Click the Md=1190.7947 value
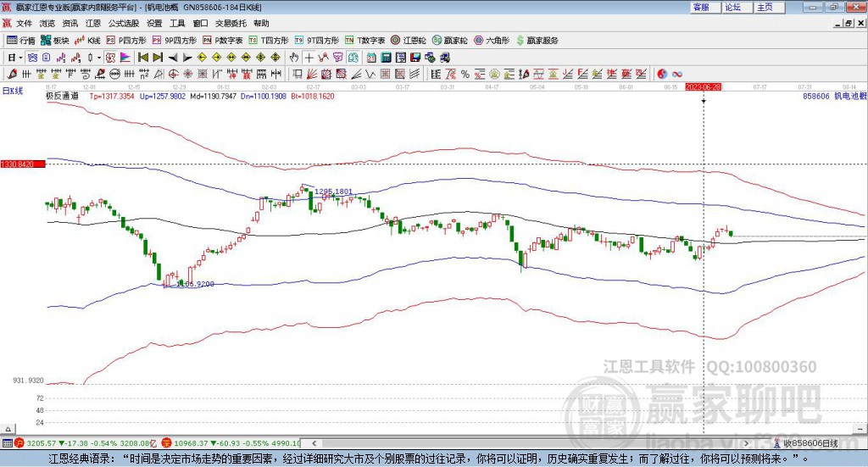The height and width of the screenshot is (467, 868). [213, 96]
